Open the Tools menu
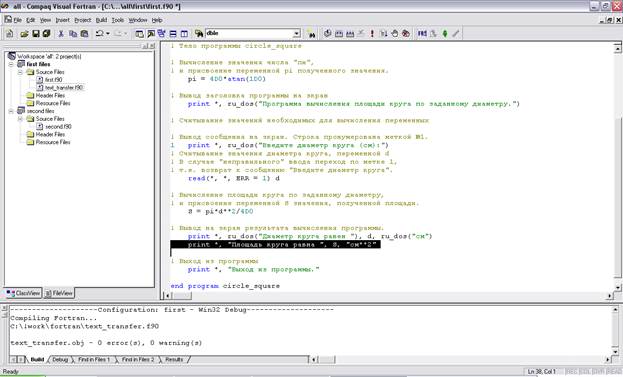 pos(118,20)
